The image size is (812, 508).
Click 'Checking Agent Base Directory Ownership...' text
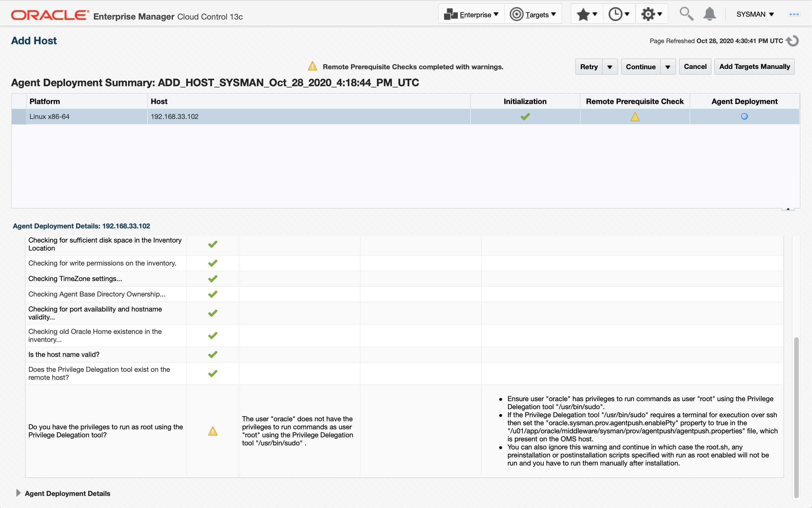tap(97, 294)
